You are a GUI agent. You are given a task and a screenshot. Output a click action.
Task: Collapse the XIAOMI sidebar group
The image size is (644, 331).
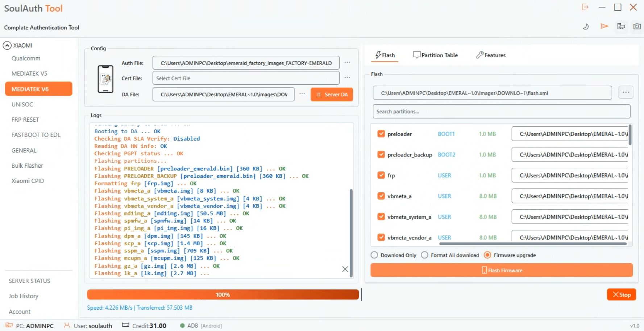[7, 45]
